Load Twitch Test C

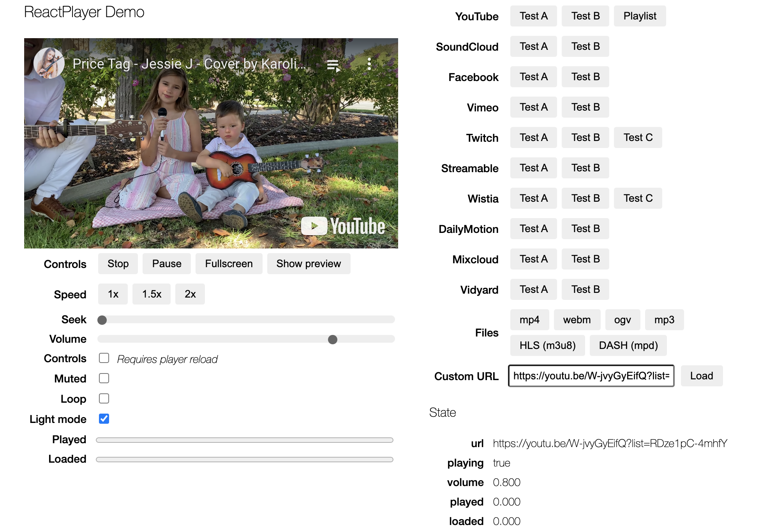pos(638,137)
